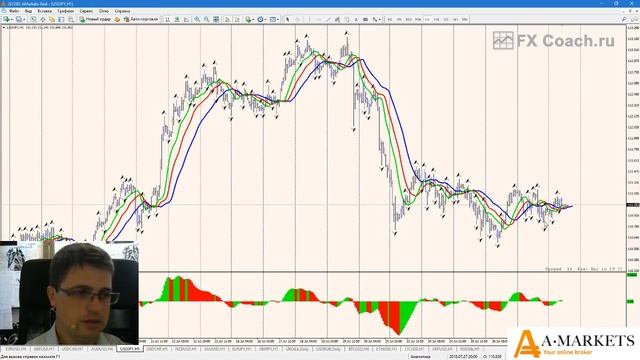The width and height of the screenshot is (640, 360).
Task: Switch to MN timeframe
Action: pos(464,19)
